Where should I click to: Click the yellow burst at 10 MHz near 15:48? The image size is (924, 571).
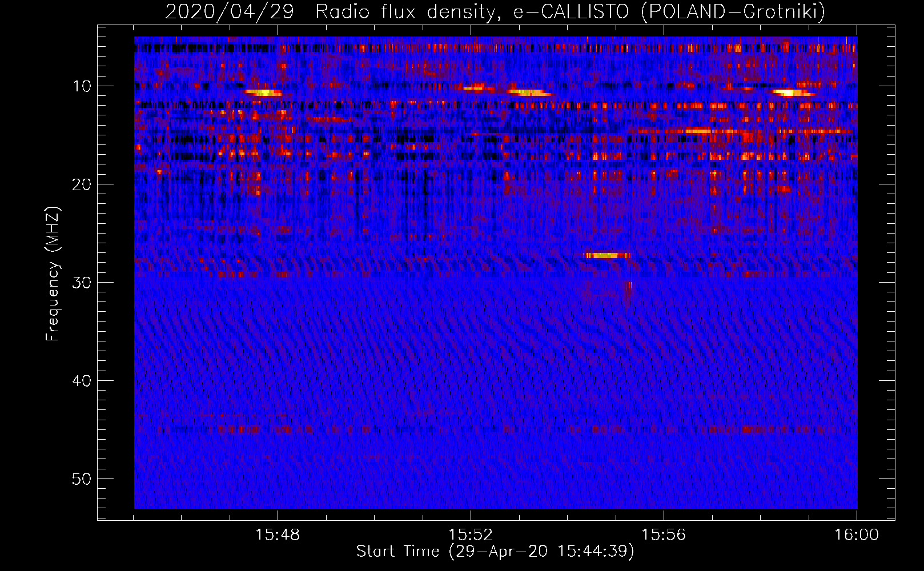(263, 92)
